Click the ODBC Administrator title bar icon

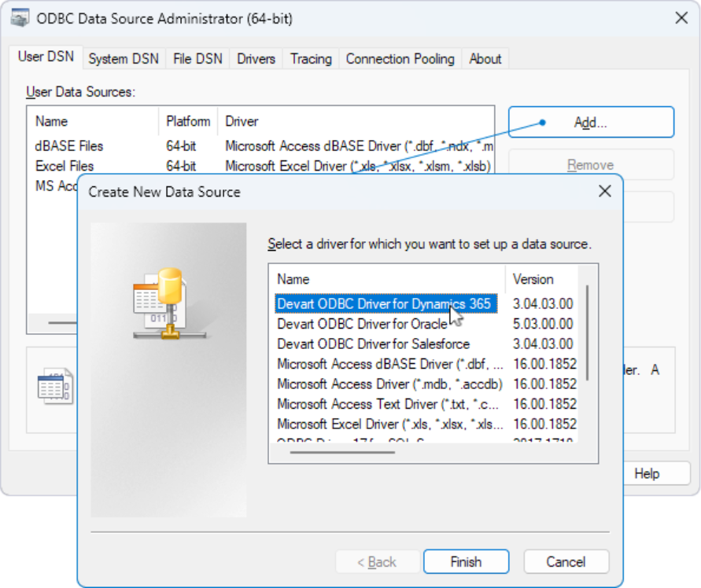(x=21, y=18)
